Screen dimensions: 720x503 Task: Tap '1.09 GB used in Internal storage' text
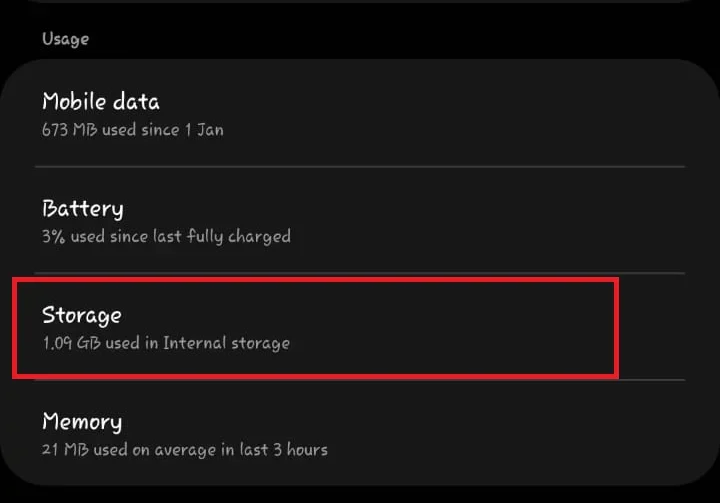(165, 343)
